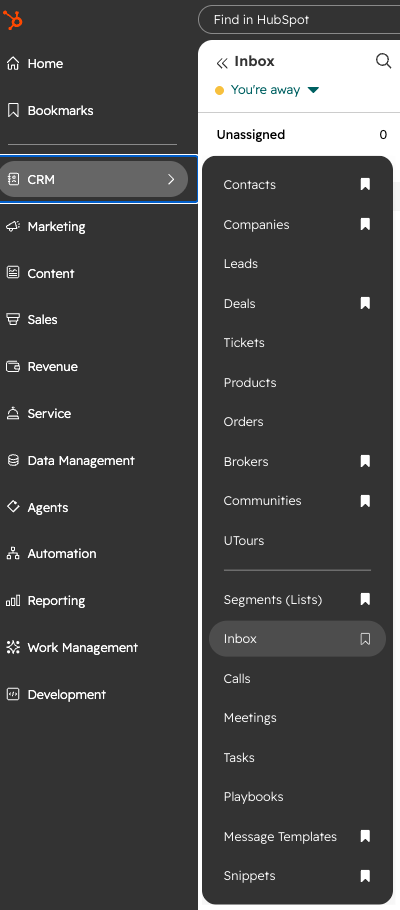Open Sales section in sidebar

42,319
